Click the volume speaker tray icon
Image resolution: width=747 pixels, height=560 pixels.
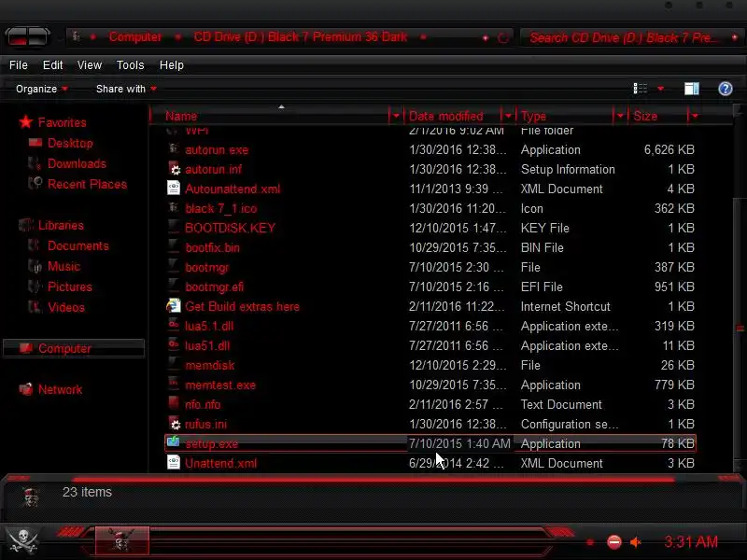click(x=636, y=542)
